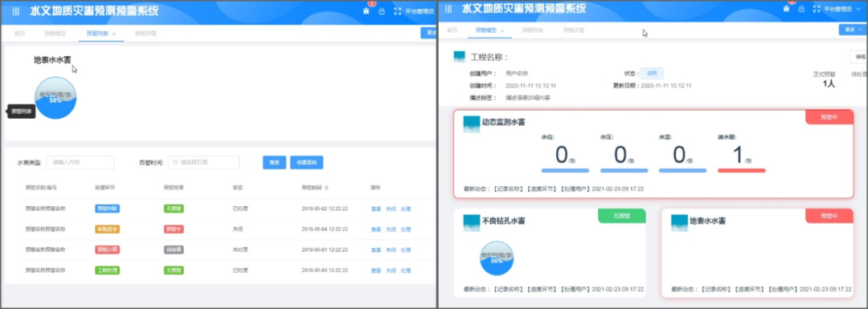
Task: Click the 水压 progress bar
Action: (x=624, y=171)
